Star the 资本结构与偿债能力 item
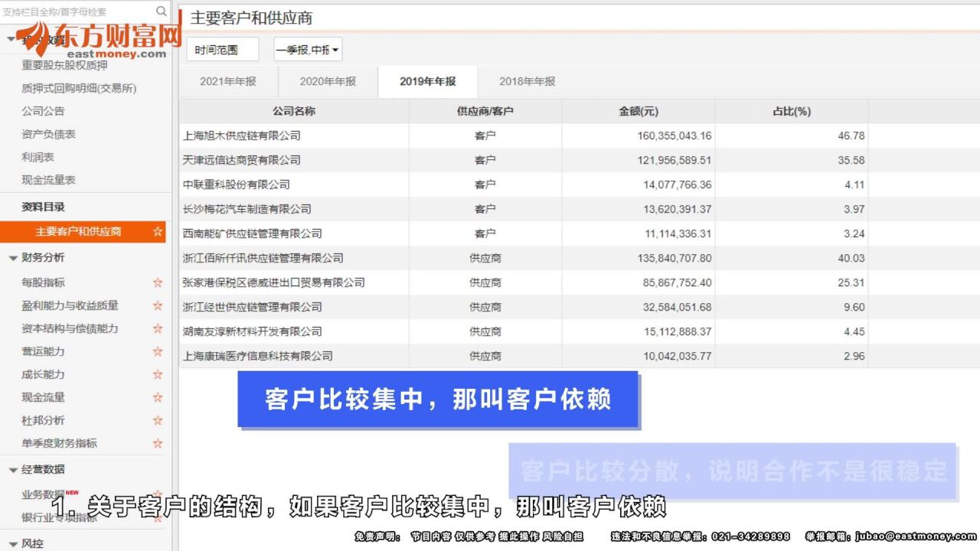This screenshot has height=551, width=980. click(158, 328)
